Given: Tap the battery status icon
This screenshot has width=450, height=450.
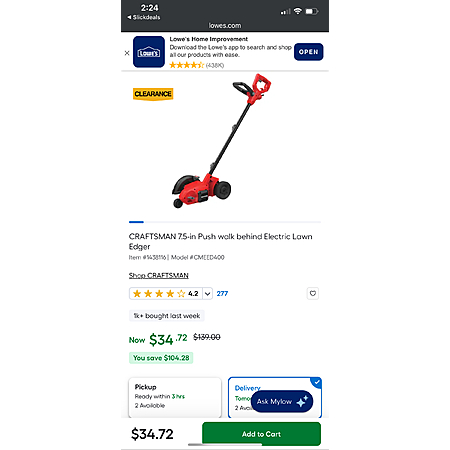Looking at the screenshot, I should pos(312,12).
